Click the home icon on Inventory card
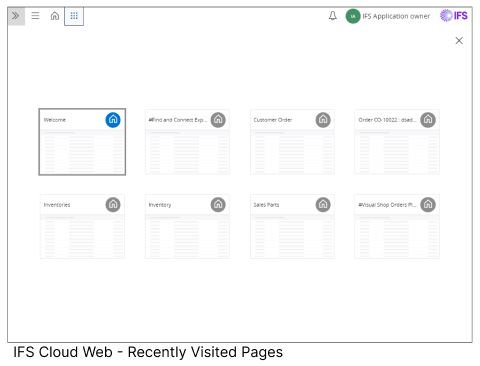 point(218,204)
